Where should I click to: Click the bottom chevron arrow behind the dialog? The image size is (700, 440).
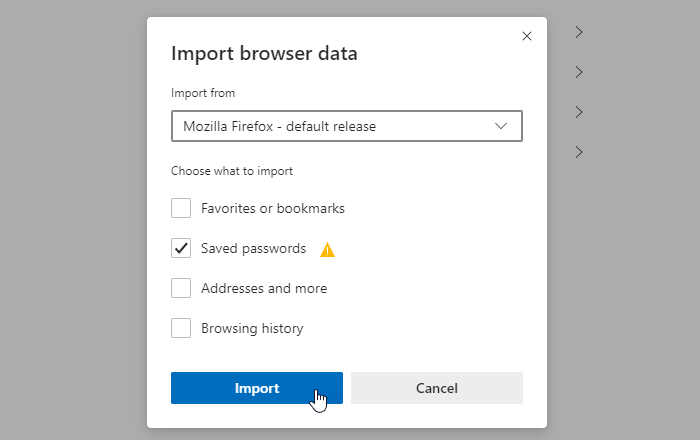click(x=579, y=152)
